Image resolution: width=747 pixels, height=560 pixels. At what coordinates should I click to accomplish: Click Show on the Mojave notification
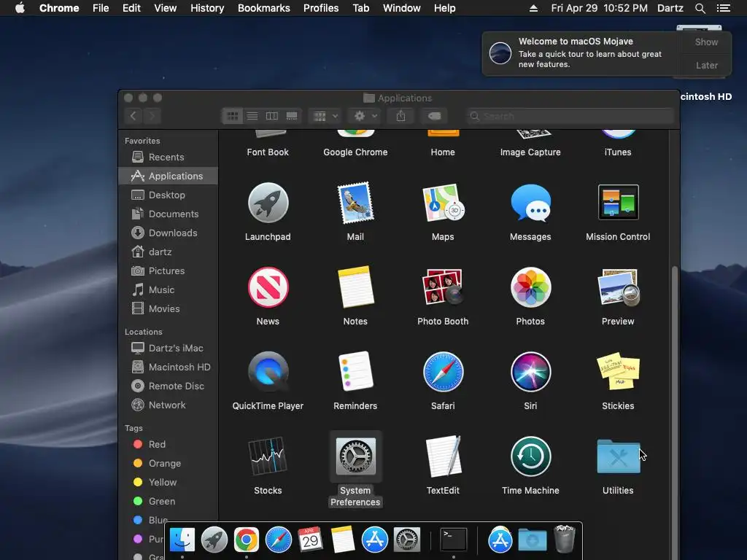coord(706,42)
